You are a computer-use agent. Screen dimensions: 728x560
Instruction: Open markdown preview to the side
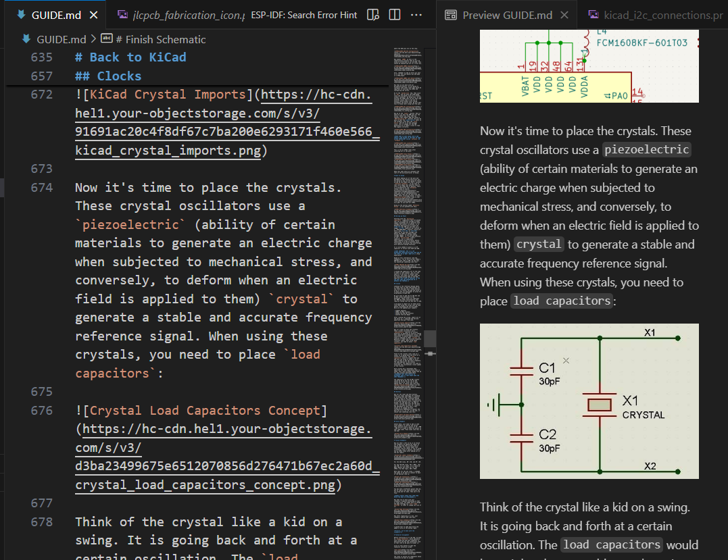(x=373, y=15)
